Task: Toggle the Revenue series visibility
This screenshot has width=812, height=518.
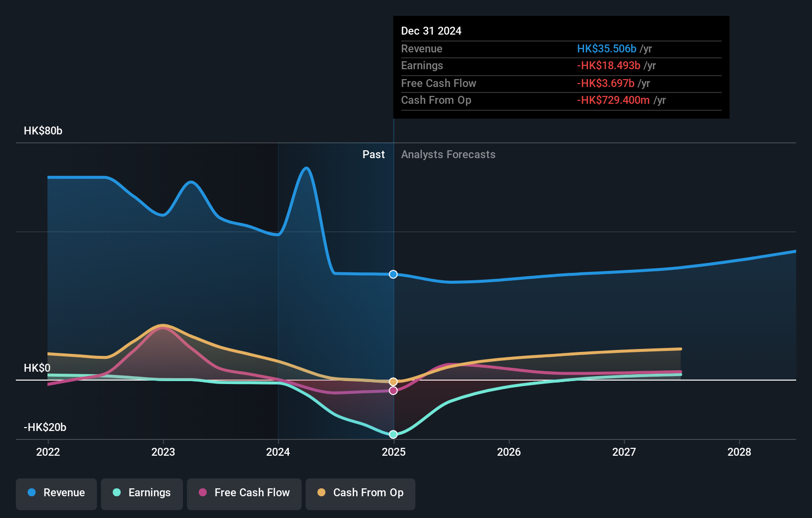Action: (x=56, y=494)
